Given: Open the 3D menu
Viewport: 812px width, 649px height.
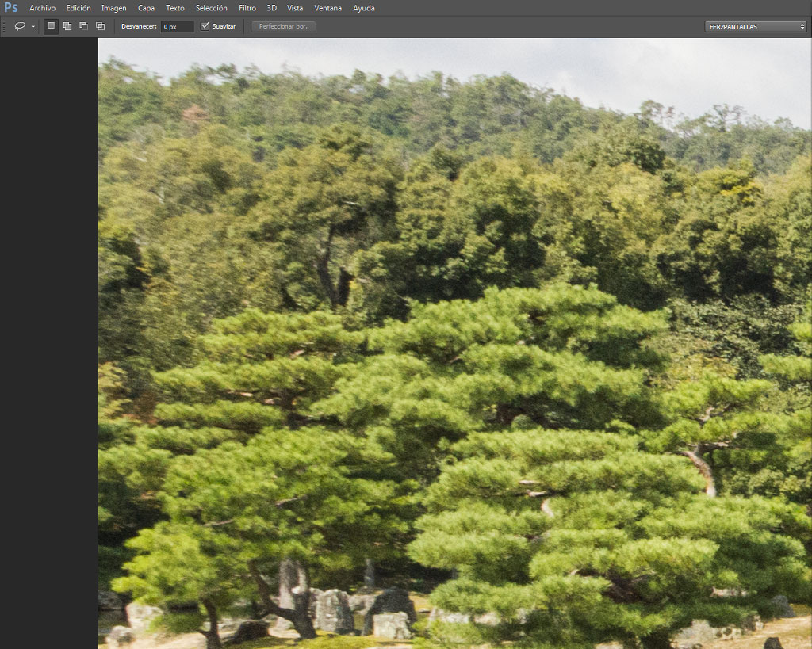Looking at the screenshot, I should point(271,8).
